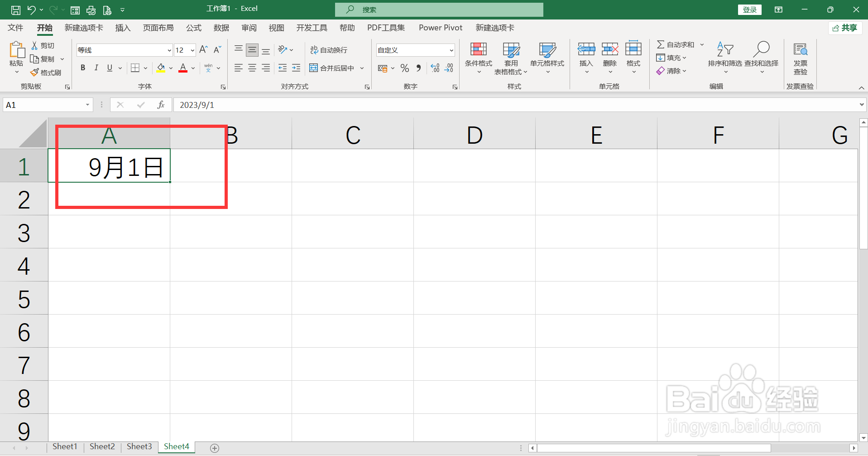Increase decimal places icon
868x456 pixels.
pos(435,68)
